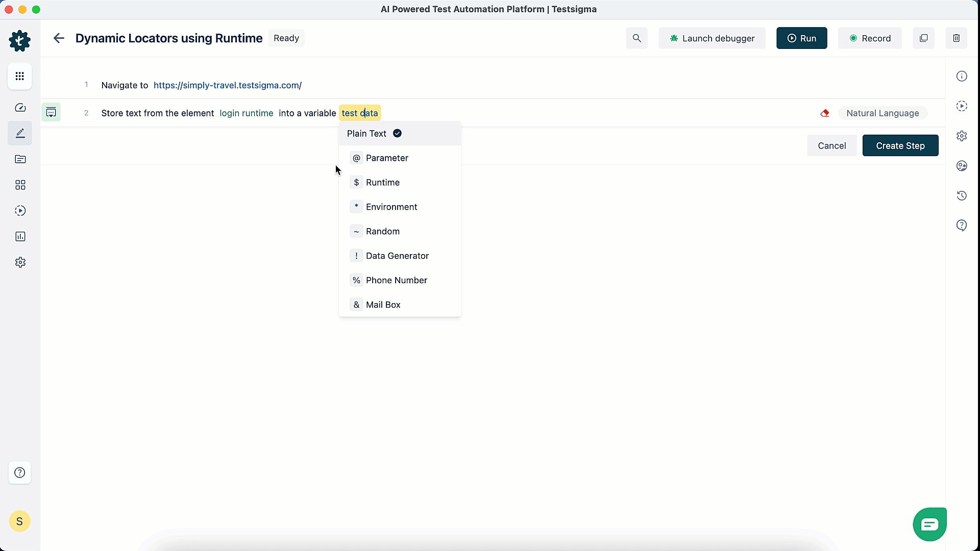Choose Environment from the menu
Viewport: 980px width, 551px height.
click(x=391, y=207)
